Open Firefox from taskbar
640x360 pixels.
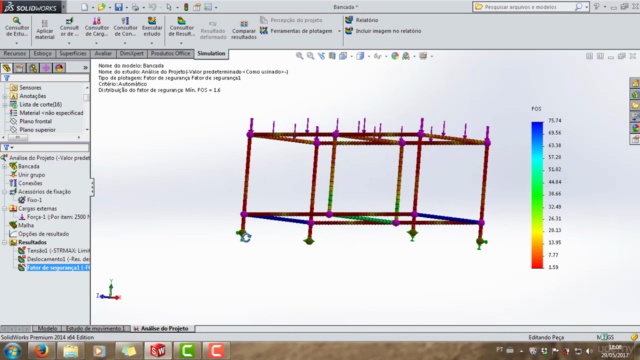(x=41, y=351)
